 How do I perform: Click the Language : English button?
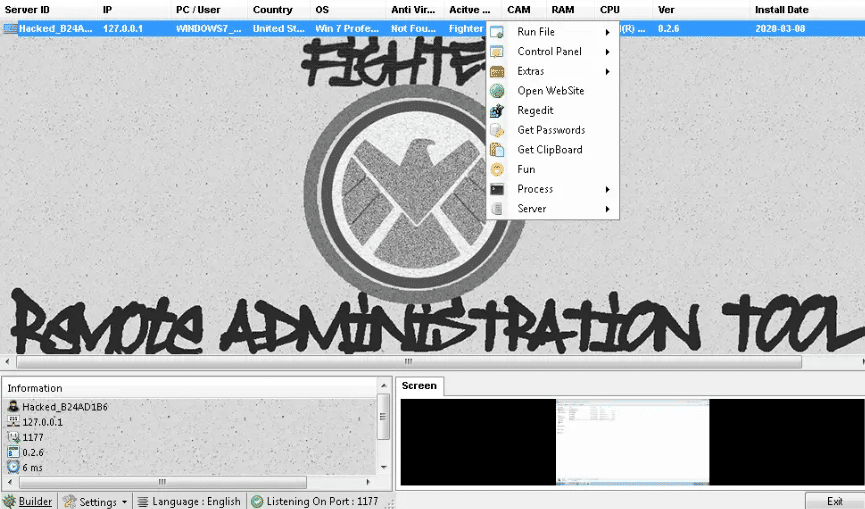point(189,501)
